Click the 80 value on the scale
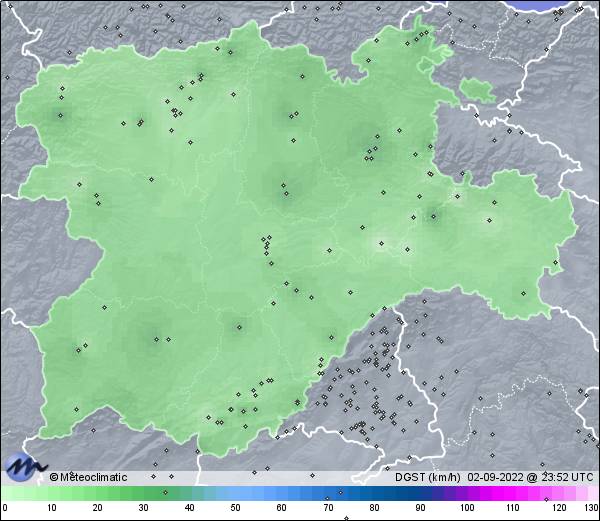 (x=374, y=508)
